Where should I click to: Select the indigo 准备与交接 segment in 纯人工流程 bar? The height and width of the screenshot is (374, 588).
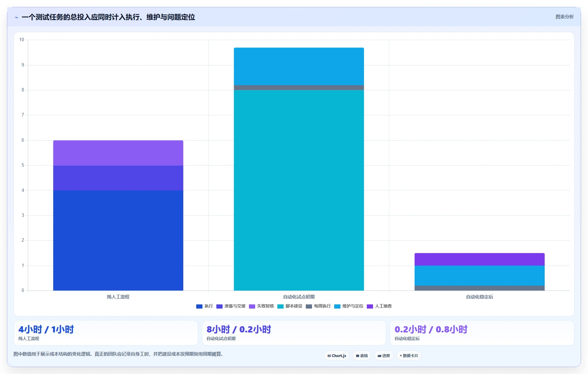[x=118, y=178]
